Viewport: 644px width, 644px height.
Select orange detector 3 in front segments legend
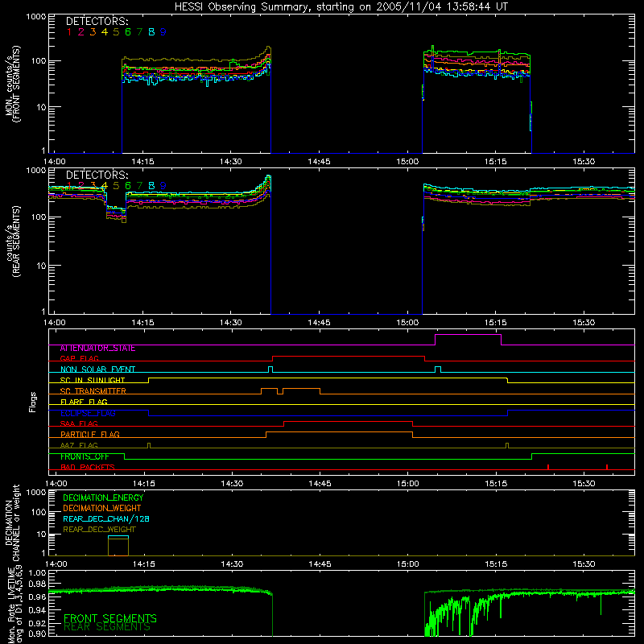pos(93,32)
